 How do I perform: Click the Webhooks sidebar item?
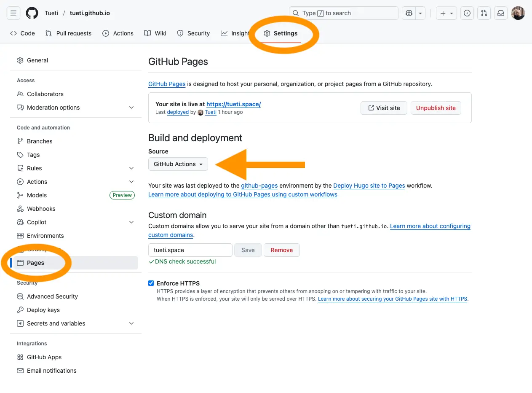coord(40,208)
